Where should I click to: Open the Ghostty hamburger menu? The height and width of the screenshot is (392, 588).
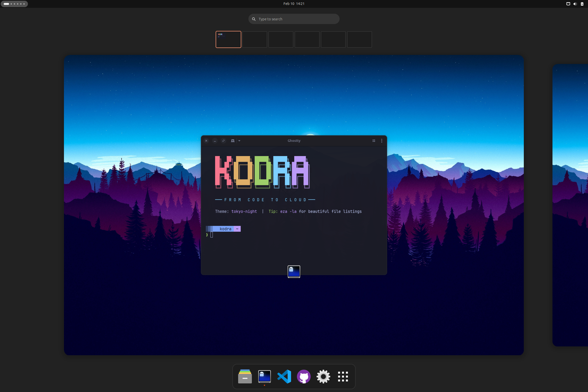tap(381, 140)
